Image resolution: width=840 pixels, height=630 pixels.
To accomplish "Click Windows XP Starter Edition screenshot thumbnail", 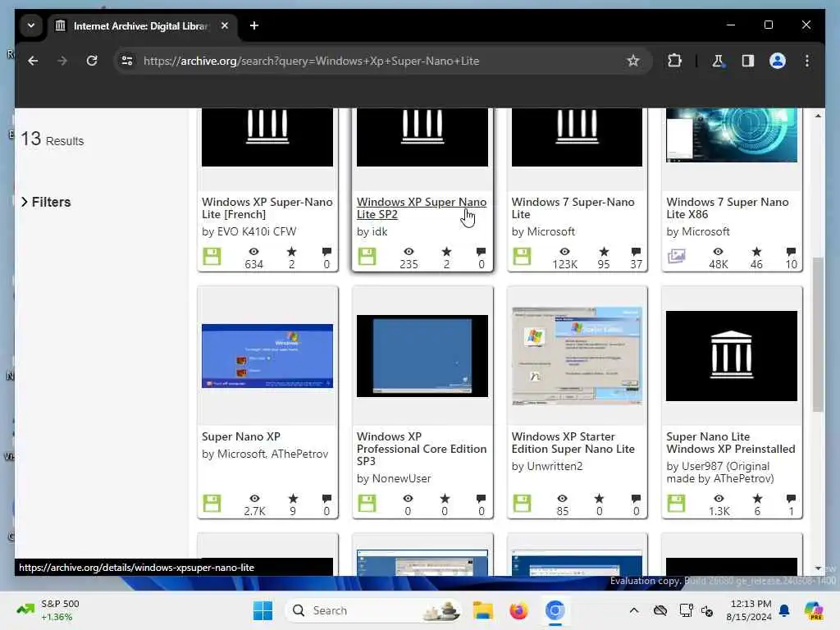I will [577, 356].
